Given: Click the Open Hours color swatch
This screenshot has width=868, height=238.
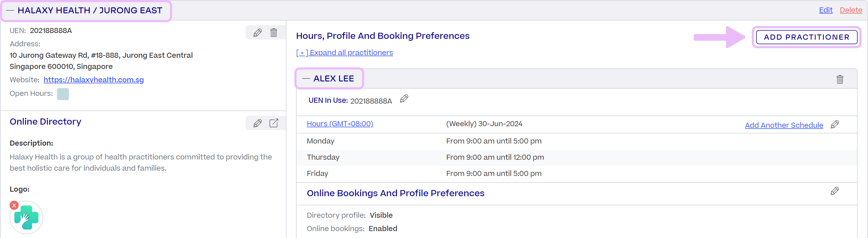Looking at the screenshot, I should 63,94.
